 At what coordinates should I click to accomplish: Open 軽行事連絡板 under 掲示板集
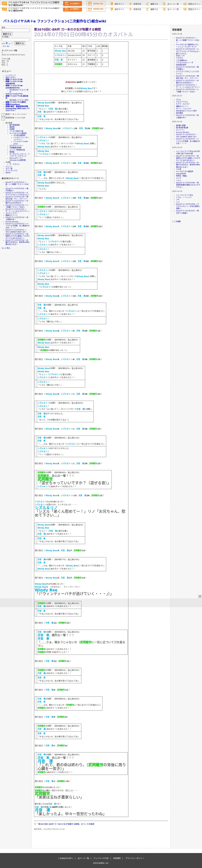point(14,125)
